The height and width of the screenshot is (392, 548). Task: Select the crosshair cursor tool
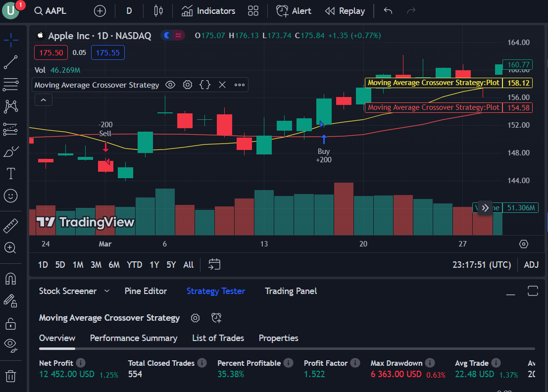tap(11, 40)
